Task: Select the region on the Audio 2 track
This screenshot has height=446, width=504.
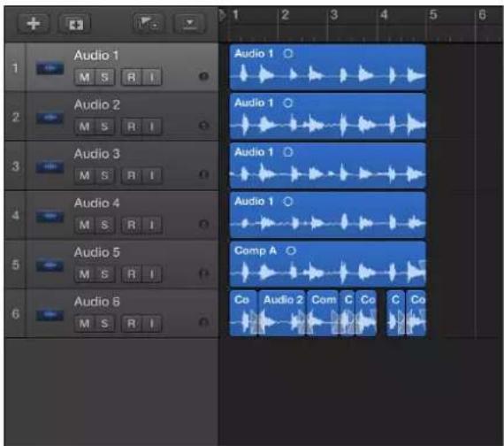Action: [x=328, y=117]
